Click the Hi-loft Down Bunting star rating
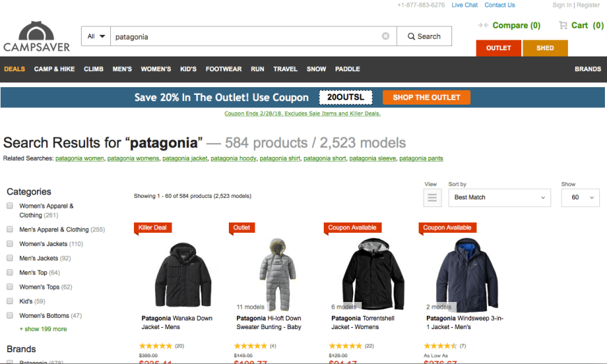607x364 pixels. click(x=250, y=346)
